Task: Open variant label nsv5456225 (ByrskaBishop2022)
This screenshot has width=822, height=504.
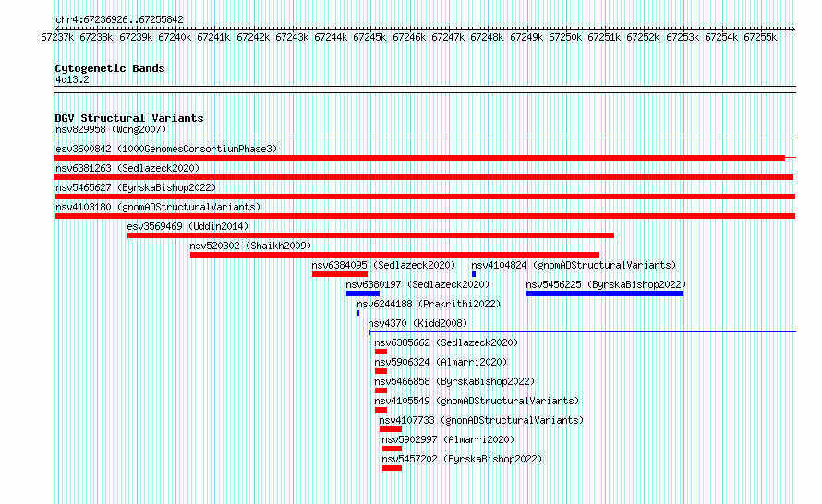Action: [x=606, y=284]
